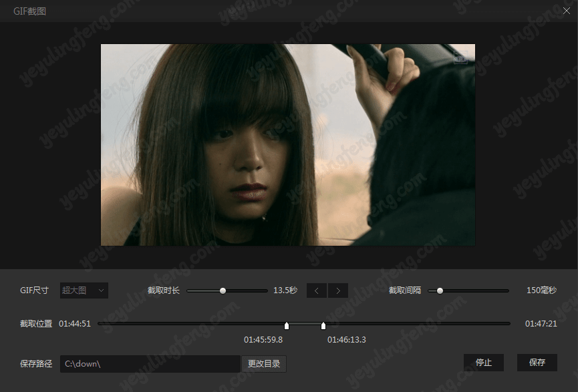The height and width of the screenshot is (392, 578).
Task: Click the 截取时长 slider handle
Action: pos(223,290)
